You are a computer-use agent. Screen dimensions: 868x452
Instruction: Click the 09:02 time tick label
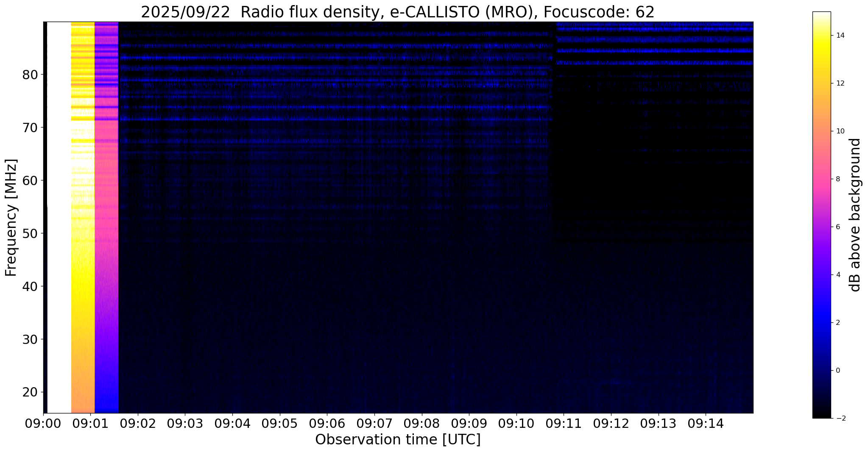point(138,423)
